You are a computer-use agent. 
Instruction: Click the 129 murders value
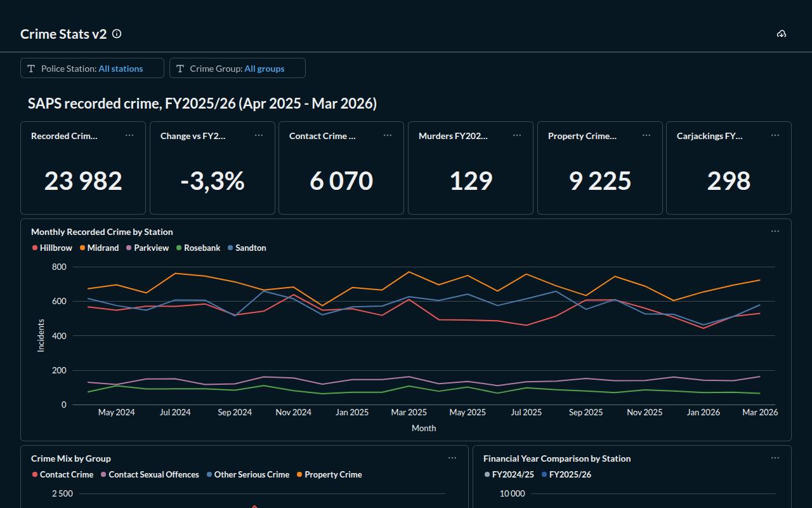[471, 181]
